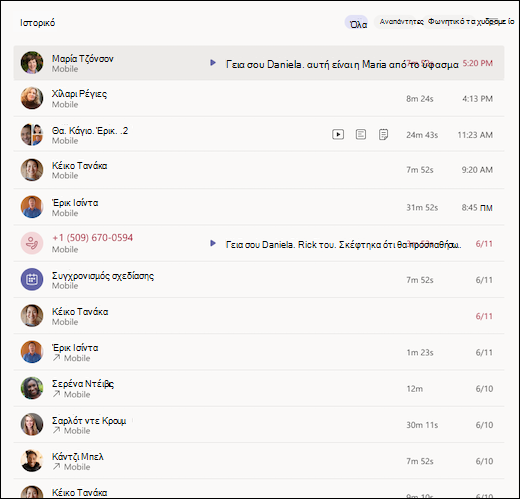The width and height of the screenshot is (520, 499).
Task: Select Έρικ Ισίντα call lasting 31m 52s
Action: pos(259,207)
